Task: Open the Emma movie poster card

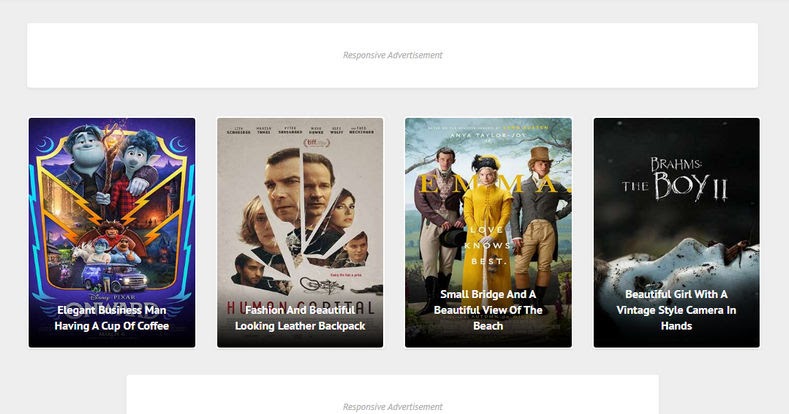Action: pyautogui.click(x=488, y=232)
